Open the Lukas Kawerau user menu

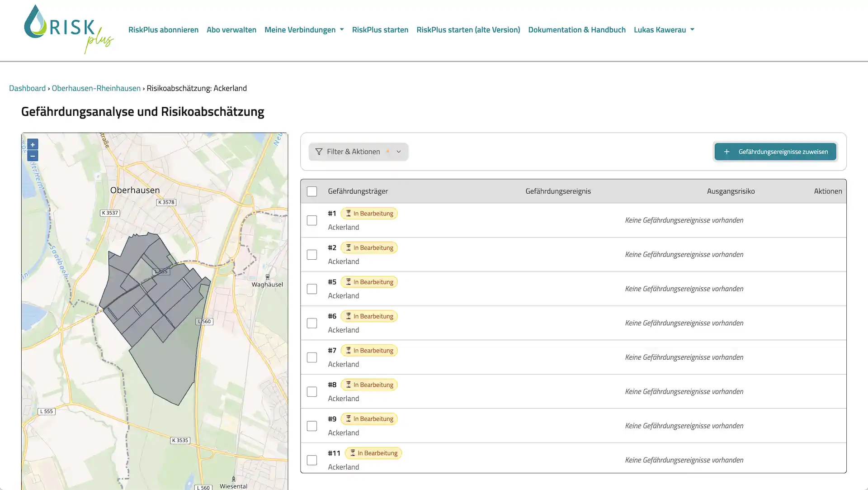point(664,30)
